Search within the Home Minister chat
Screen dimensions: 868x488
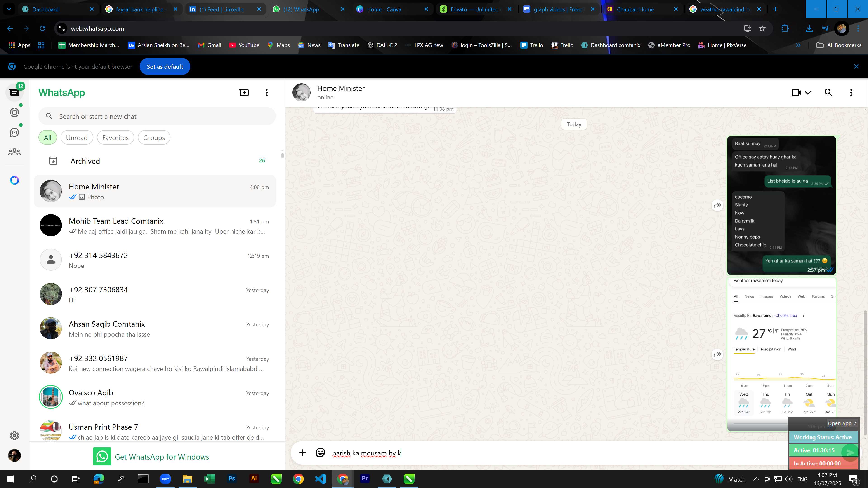pos(829,93)
